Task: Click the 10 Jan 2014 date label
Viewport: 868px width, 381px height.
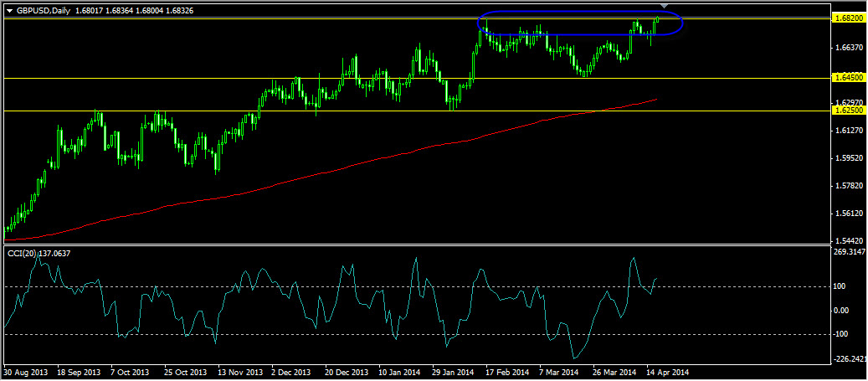Action: point(401,372)
